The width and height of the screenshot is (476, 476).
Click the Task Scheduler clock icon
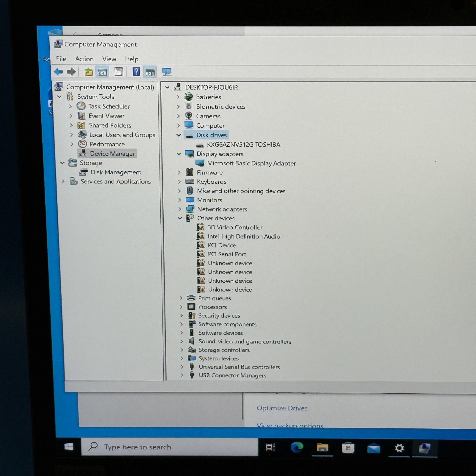pos(81,106)
